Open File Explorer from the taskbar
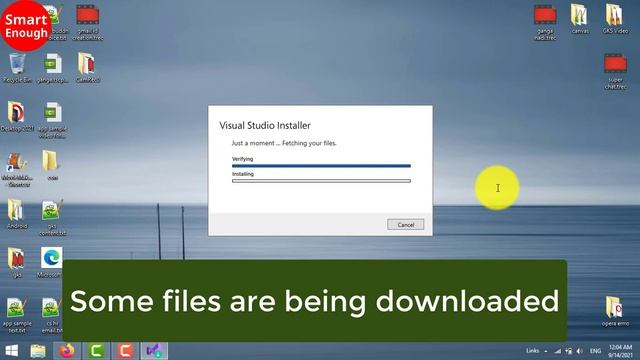 (x=38, y=351)
